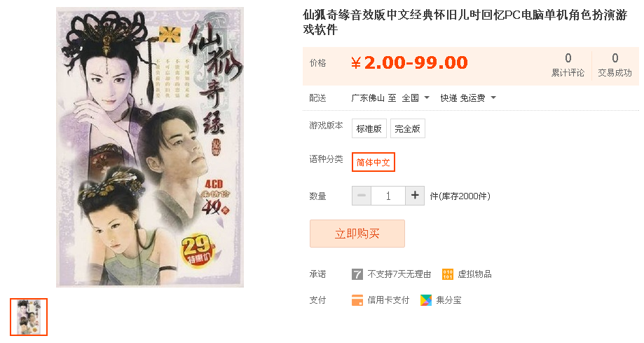Click the 7-day no-return policy icon
Screen dimensions: 644x343
(x=357, y=274)
